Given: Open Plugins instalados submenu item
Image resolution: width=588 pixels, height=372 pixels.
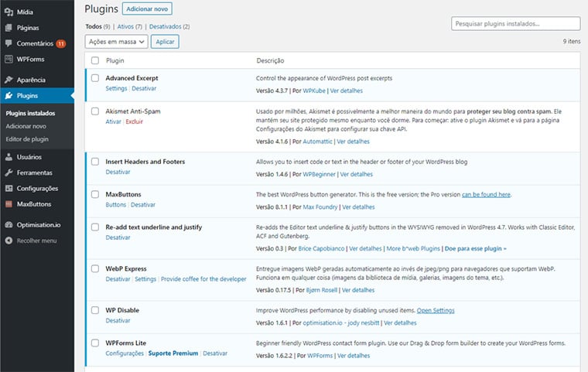Looking at the screenshot, I should coord(30,113).
